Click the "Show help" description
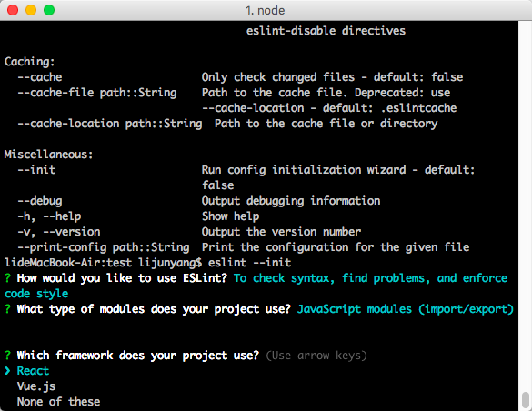 pyautogui.click(x=230, y=216)
